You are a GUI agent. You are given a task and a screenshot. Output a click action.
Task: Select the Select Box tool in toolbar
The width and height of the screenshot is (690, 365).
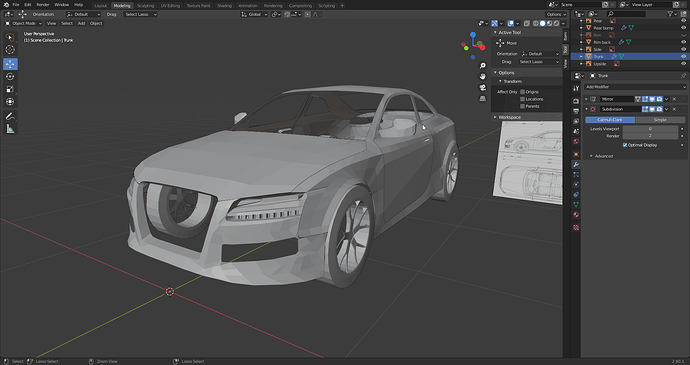10,37
